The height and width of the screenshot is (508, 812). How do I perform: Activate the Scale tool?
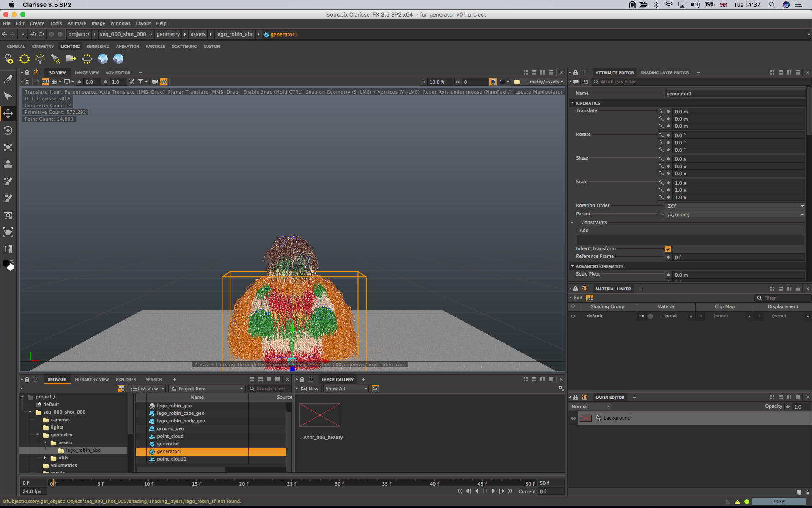(8, 147)
